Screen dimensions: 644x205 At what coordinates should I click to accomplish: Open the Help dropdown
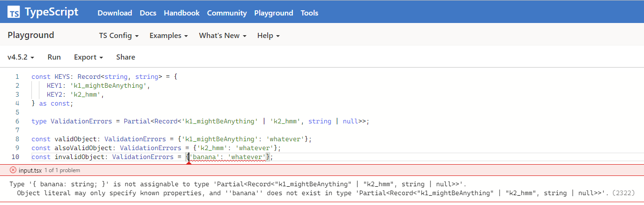click(x=269, y=36)
